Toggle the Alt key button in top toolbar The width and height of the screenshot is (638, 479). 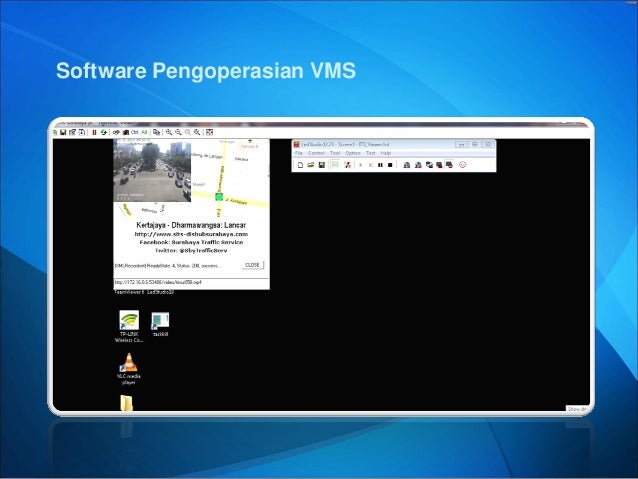(x=144, y=132)
